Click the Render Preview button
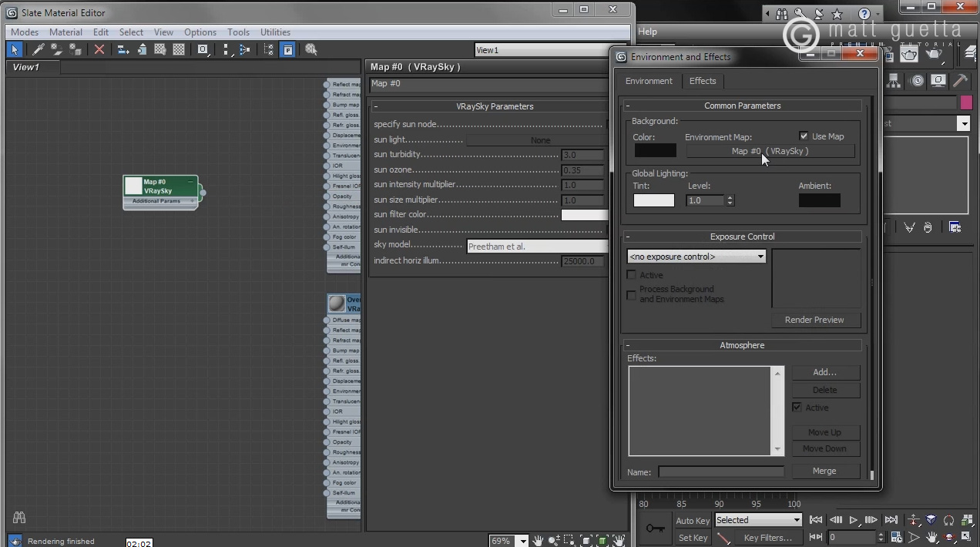The image size is (980, 547). click(814, 320)
